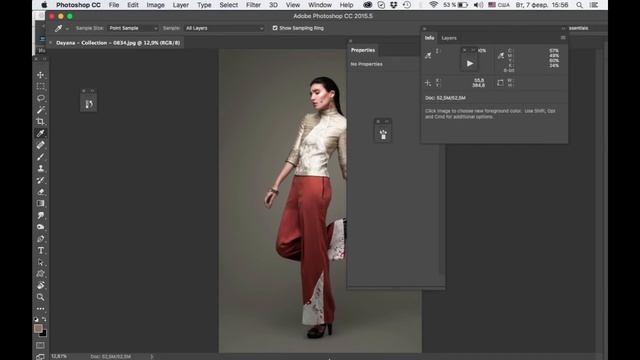The width and height of the screenshot is (640, 360).
Task: Open the Image menu
Action: [156, 5]
